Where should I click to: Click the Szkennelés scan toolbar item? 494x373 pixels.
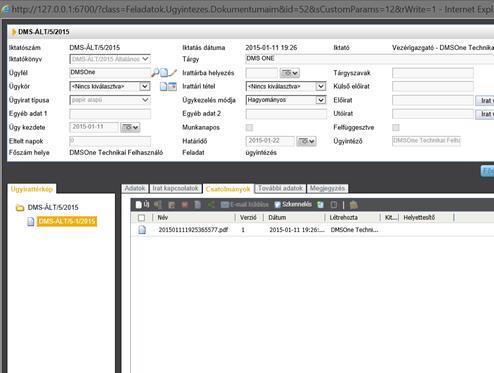[293, 204]
